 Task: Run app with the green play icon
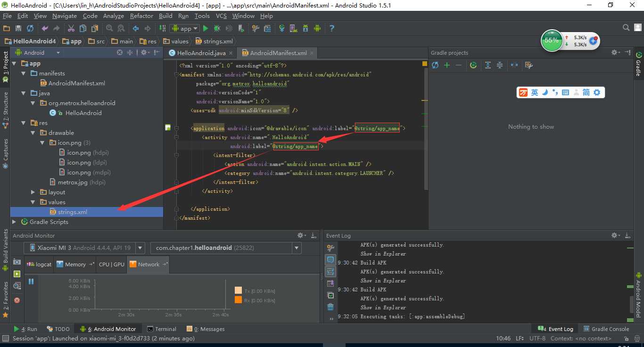[206, 28]
